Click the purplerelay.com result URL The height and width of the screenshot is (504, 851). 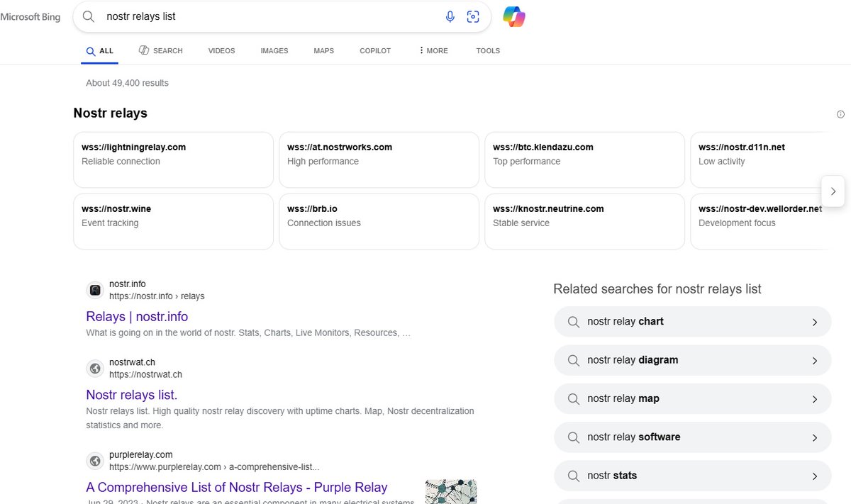click(214, 467)
